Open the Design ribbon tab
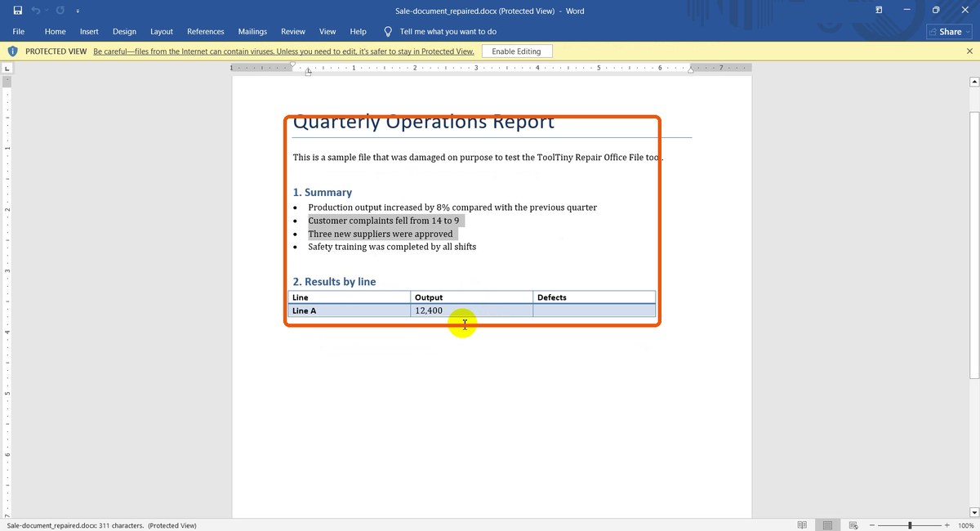980x531 pixels. (x=124, y=32)
